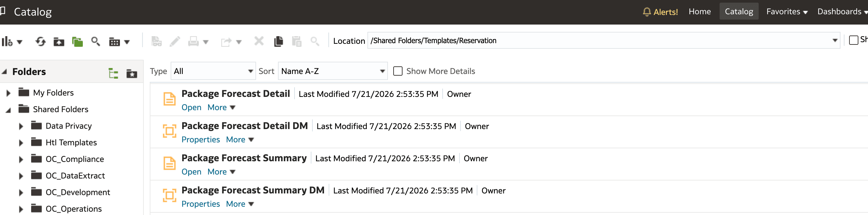Screen dimensions: 868x215
Task: Open Package Forecast Summary via Open link
Action: click(191, 172)
